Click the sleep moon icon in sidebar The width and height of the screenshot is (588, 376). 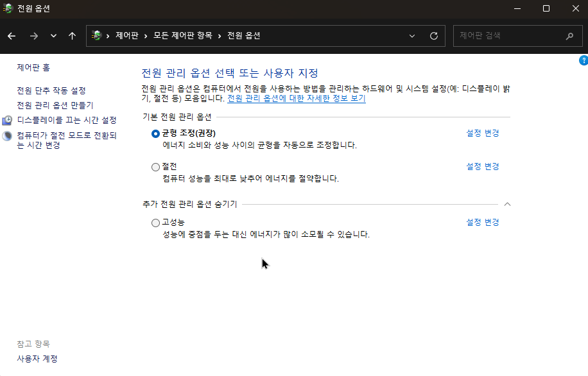(x=7, y=135)
